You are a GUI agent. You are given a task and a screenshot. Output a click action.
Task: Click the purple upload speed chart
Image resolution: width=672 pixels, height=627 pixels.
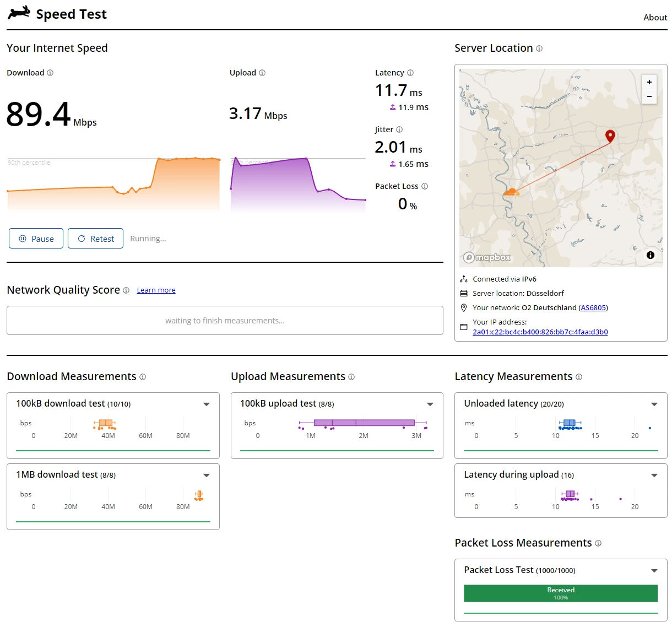click(x=298, y=185)
